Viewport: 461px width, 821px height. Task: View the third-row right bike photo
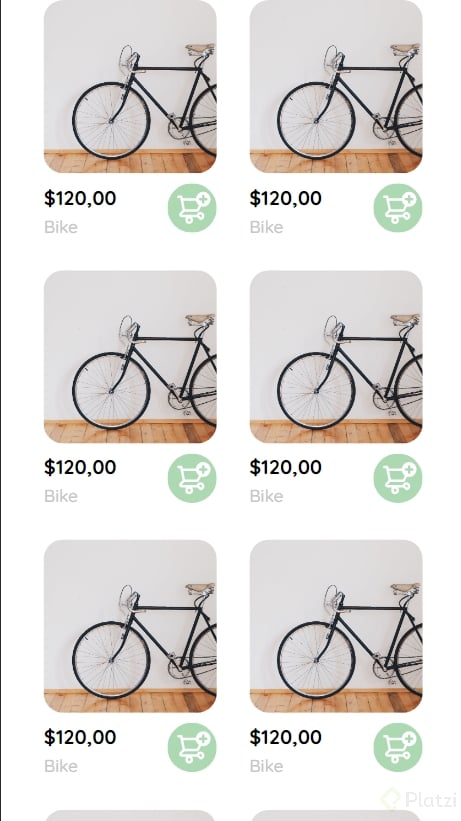pyautogui.click(x=336, y=626)
